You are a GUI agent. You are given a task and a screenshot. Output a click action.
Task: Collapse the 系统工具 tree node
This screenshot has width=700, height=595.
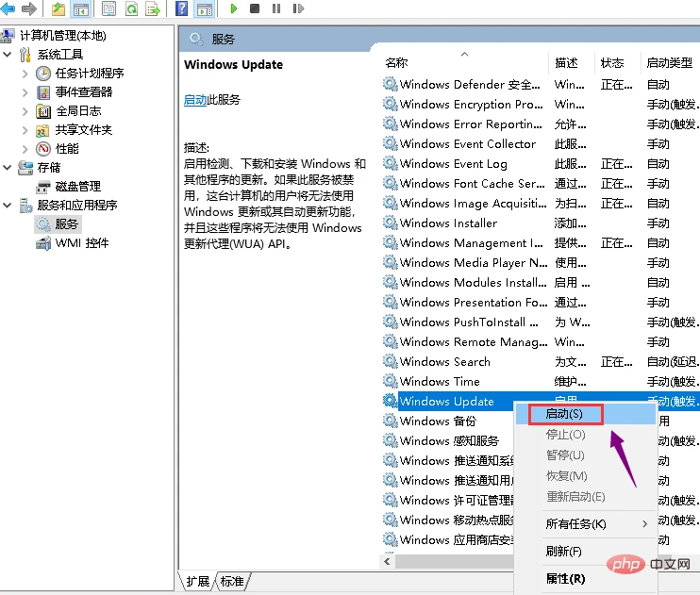tap(8, 54)
